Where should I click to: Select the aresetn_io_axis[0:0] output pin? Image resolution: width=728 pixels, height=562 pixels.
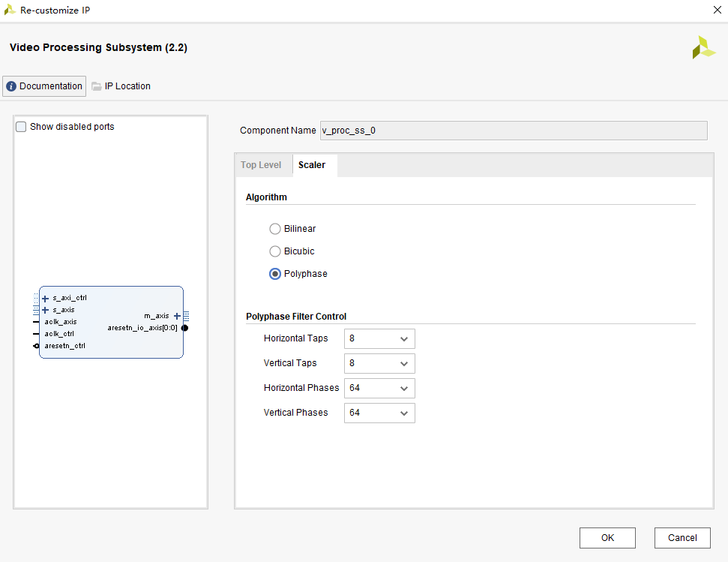(184, 328)
